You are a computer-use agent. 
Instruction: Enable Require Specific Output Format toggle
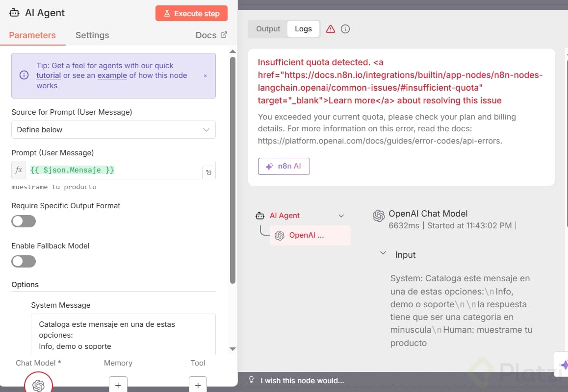point(24,221)
